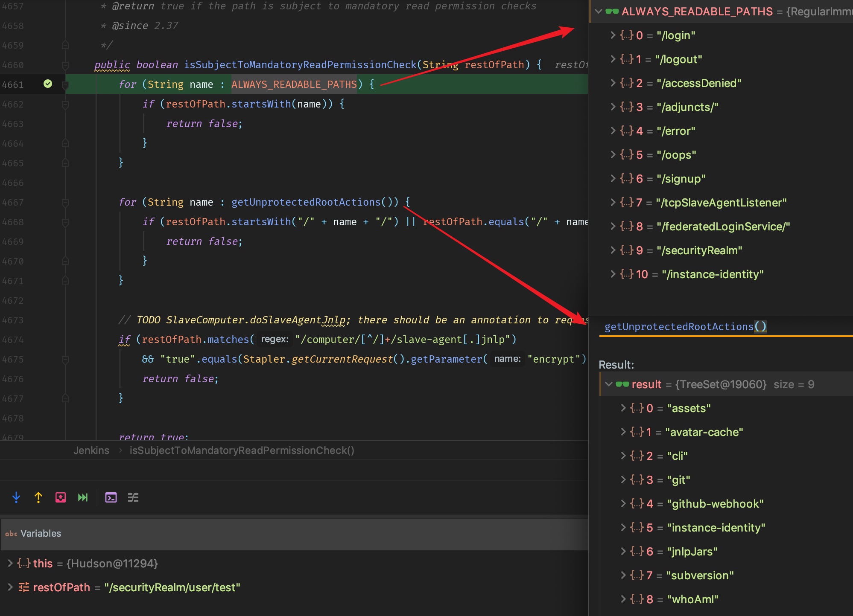Click the "/securityRealm/user/test" value of restOfPath
Screen dimensions: 853x616
[172, 587]
